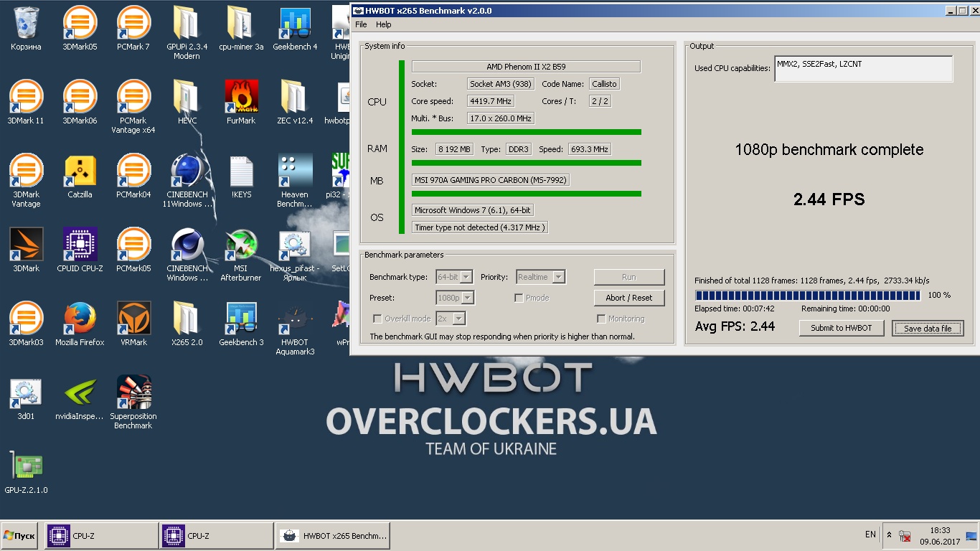The image size is (980, 551).
Task: Click the Timer type not detected field
Action: point(480,227)
